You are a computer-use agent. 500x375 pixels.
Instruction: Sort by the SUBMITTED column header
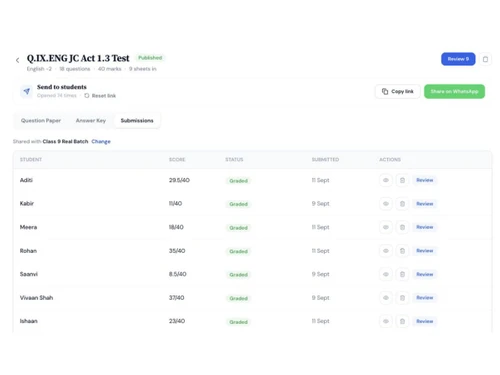325,160
